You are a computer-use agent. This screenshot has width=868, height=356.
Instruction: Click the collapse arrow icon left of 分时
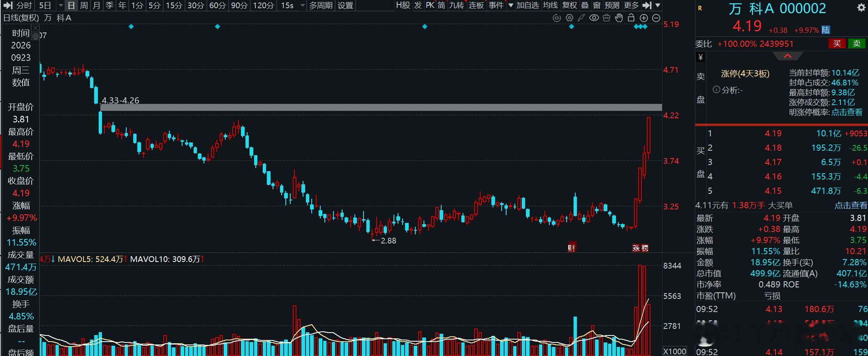pos(8,5)
